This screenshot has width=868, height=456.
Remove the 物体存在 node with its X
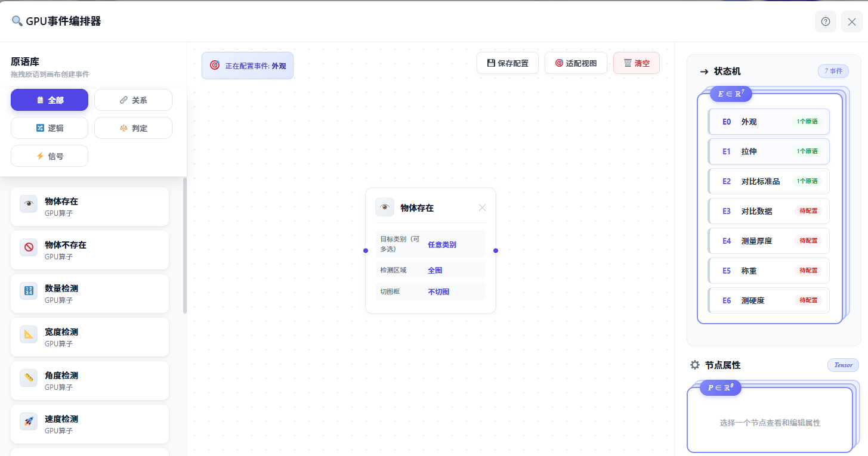[x=482, y=207]
